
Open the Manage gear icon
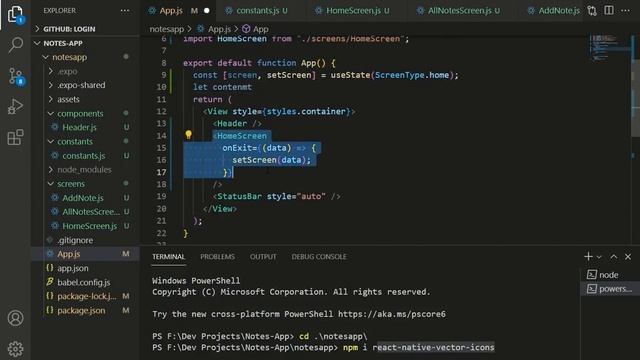[16, 349]
